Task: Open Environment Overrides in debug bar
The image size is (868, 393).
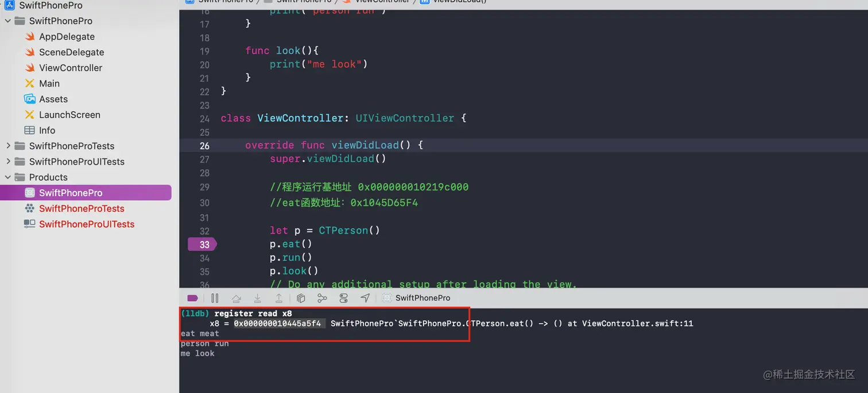Action: point(344,298)
